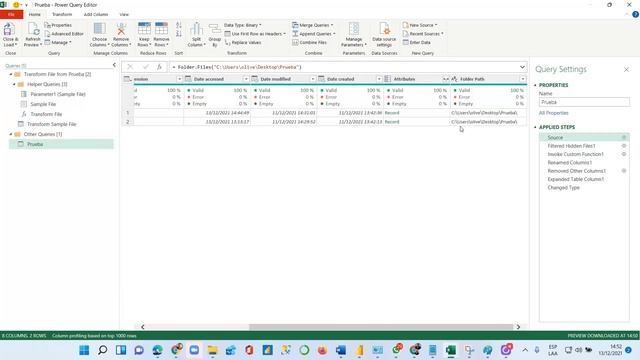640x360 pixels.
Task: Click the Split Column icon
Action: pyautogui.click(x=196, y=29)
